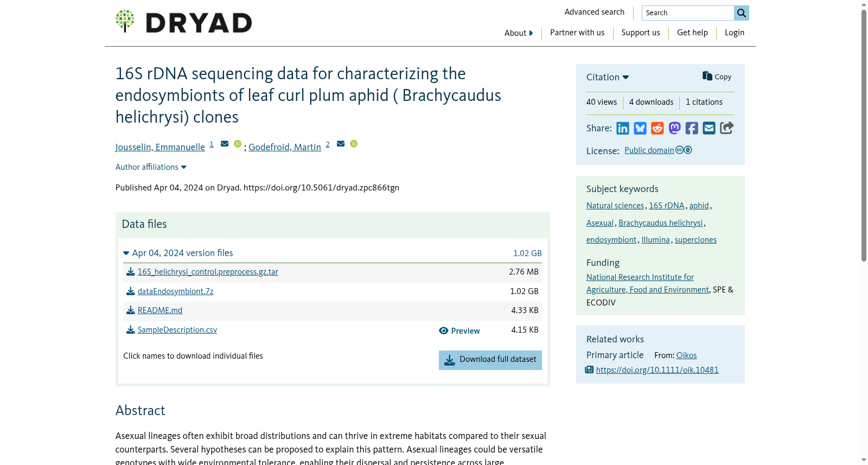Download icon beside SampleDescription.csv
Viewport: 868px width, 465px height.
click(131, 330)
